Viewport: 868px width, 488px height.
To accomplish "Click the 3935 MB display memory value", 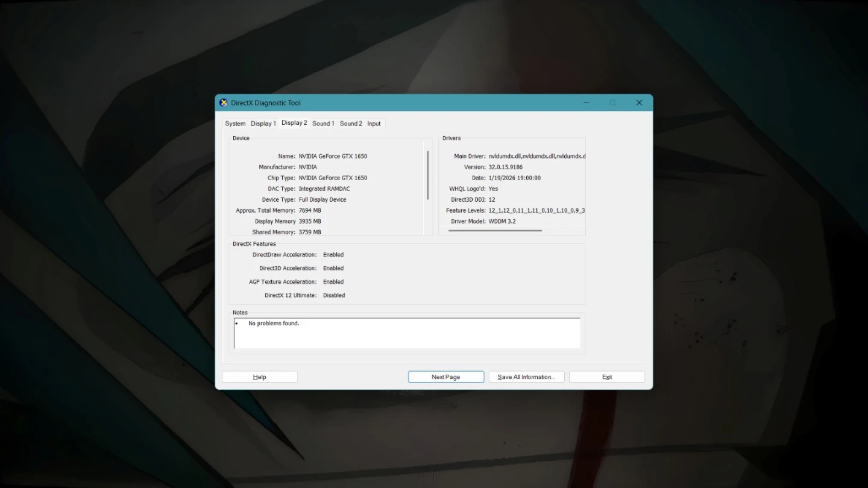I will pos(310,221).
